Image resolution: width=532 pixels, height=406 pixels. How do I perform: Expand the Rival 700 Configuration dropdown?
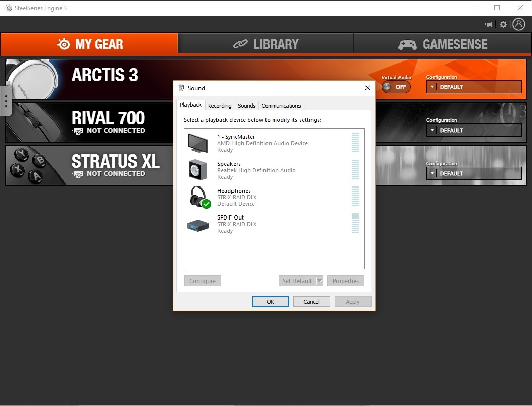474,130
